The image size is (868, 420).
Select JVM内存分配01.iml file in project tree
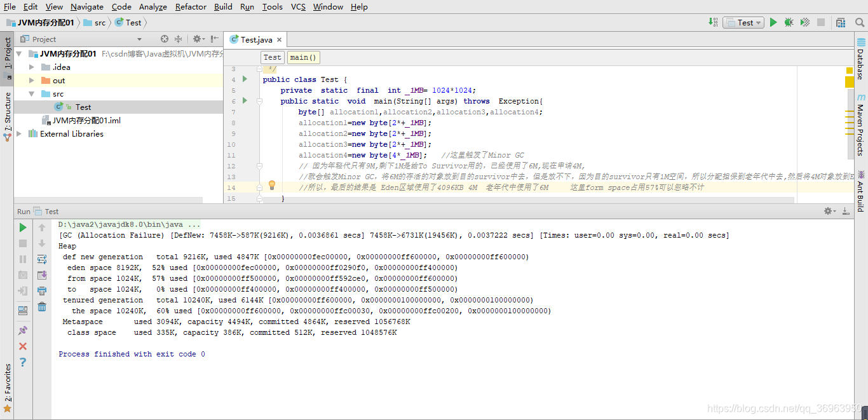86,121
